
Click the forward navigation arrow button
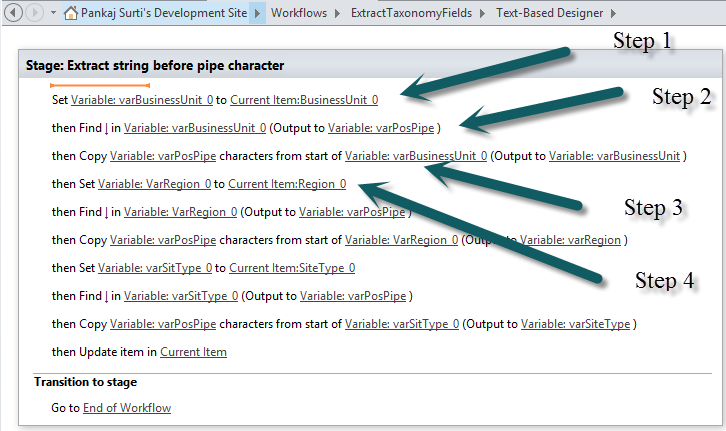pyautogui.click(x=35, y=14)
